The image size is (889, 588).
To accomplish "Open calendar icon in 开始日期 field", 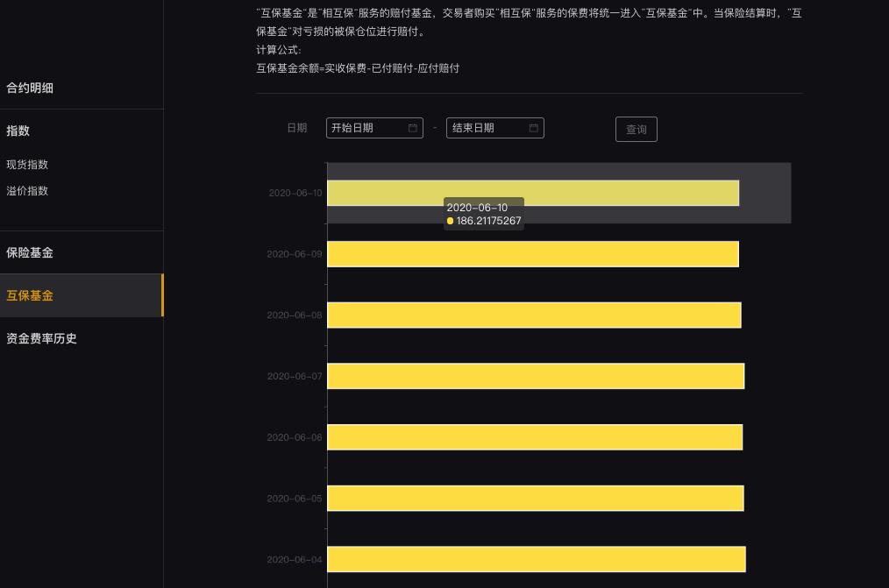I will coord(413,128).
